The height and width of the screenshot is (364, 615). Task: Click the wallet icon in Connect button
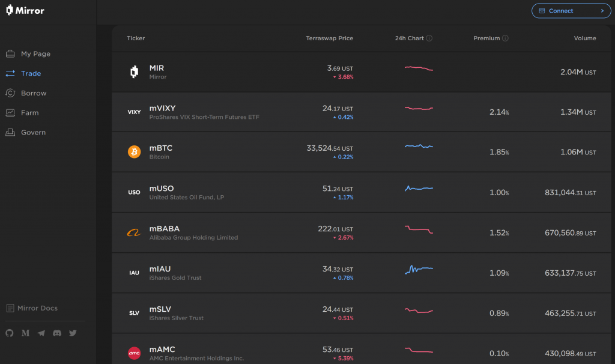tap(542, 11)
